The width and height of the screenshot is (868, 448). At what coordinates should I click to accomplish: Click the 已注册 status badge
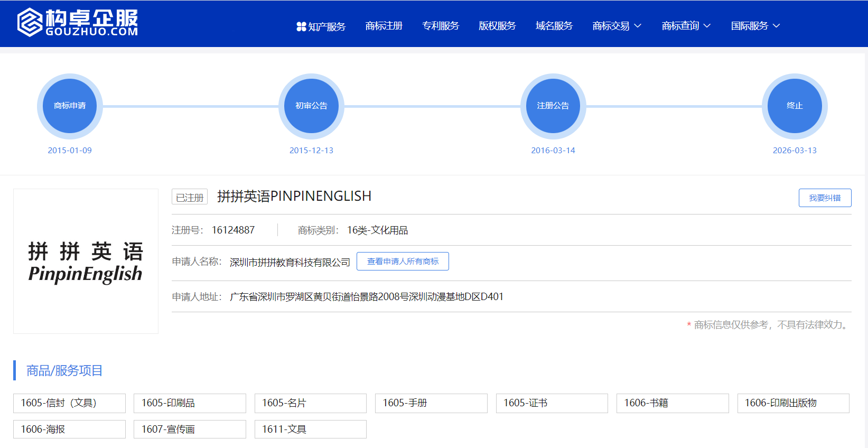click(190, 197)
